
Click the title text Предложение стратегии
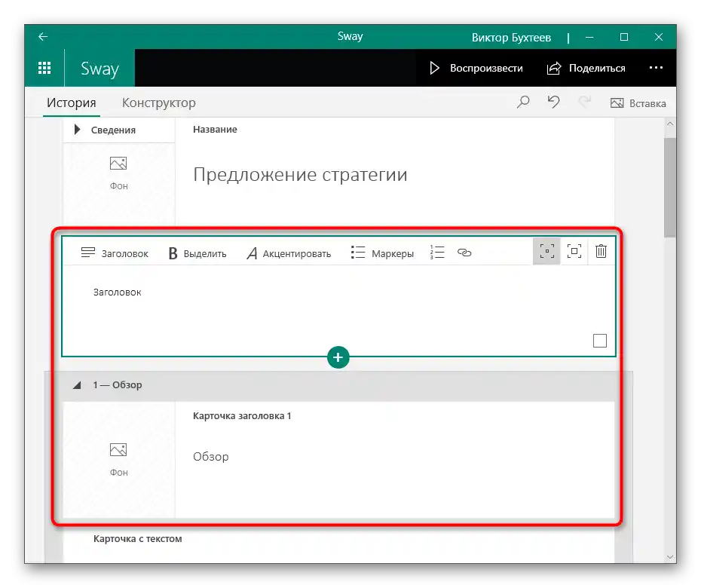coord(300,174)
